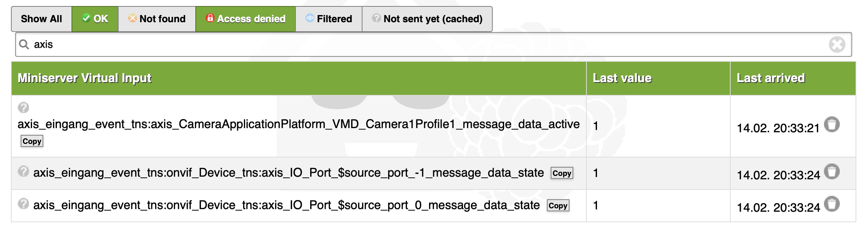Delete the port_-1 entry using trash icon

[x=831, y=172]
